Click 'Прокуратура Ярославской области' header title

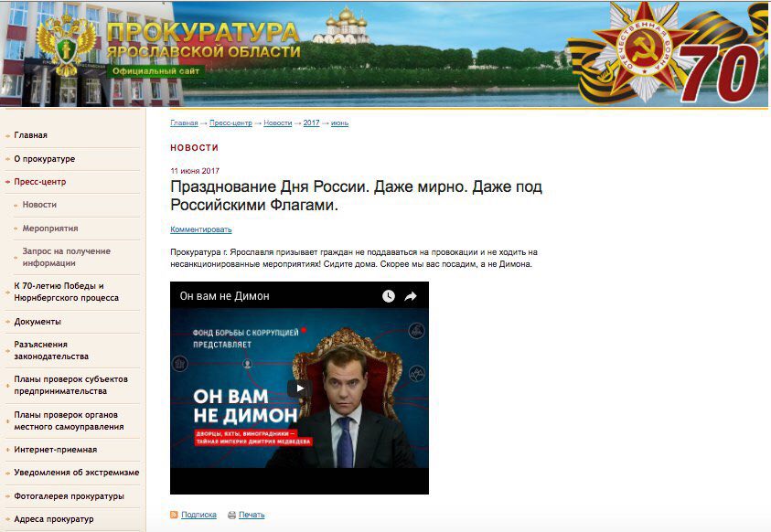click(203, 40)
